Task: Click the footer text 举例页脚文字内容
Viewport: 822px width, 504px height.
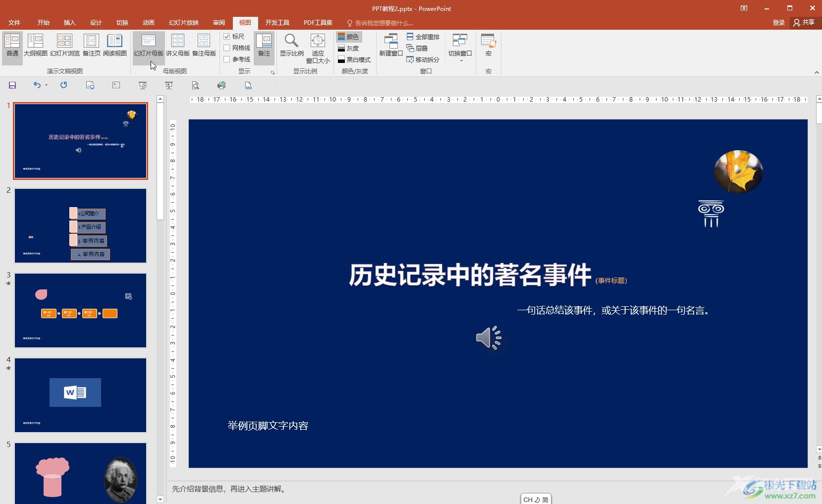Action: [x=268, y=426]
